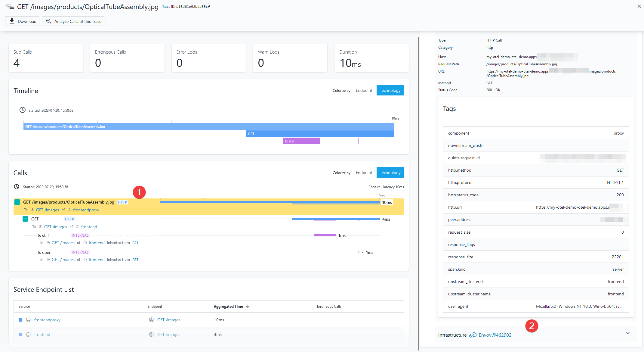Viewport: 644px width, 352px height.
Task: Click the Erroneous Calls column header
Action: (329, 306)
